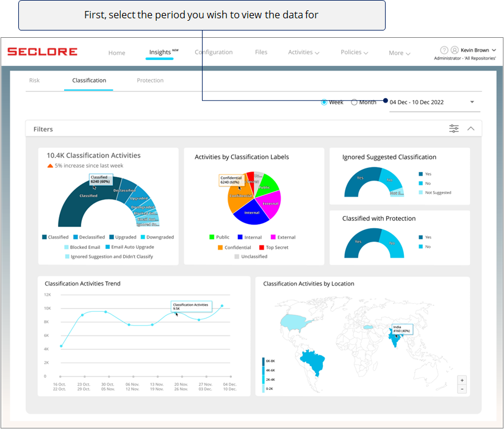Image resolution: width=504 pixels, height=429 pixels.
Task: Collapse the Filters panel
Action: (471, 129)
